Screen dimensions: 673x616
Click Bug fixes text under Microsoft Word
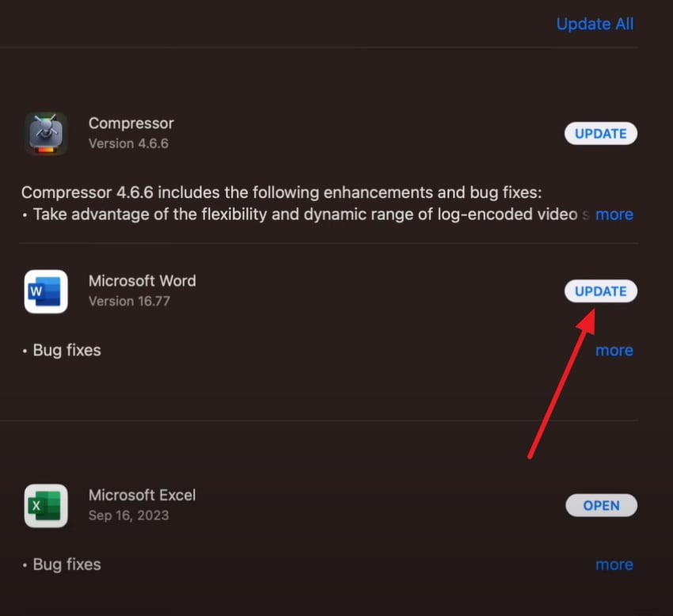click(67, 350)
